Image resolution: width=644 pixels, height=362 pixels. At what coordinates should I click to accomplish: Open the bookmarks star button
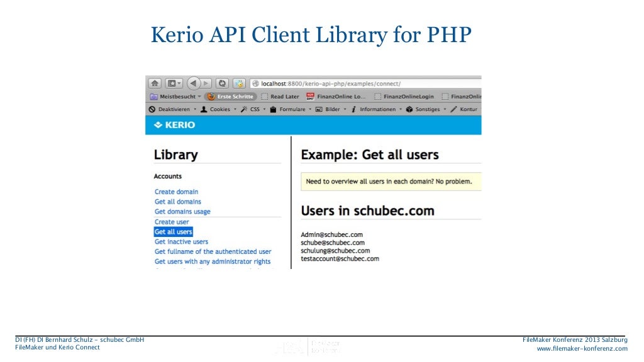(174, 84)
